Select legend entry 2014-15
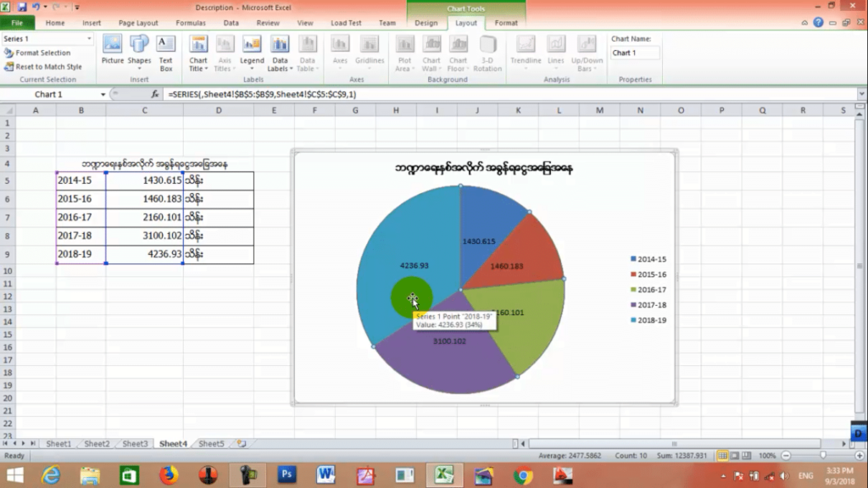 [648, 259]
